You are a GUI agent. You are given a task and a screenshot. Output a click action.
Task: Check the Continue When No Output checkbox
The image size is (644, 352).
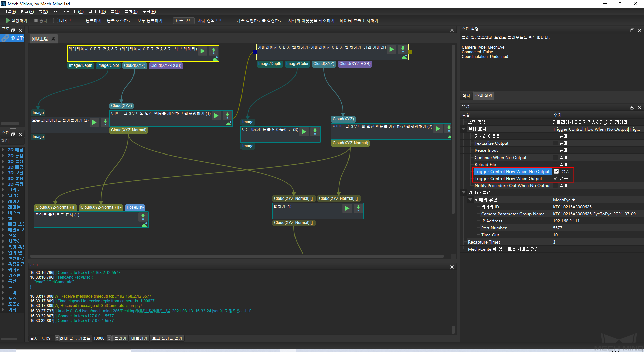555,158
